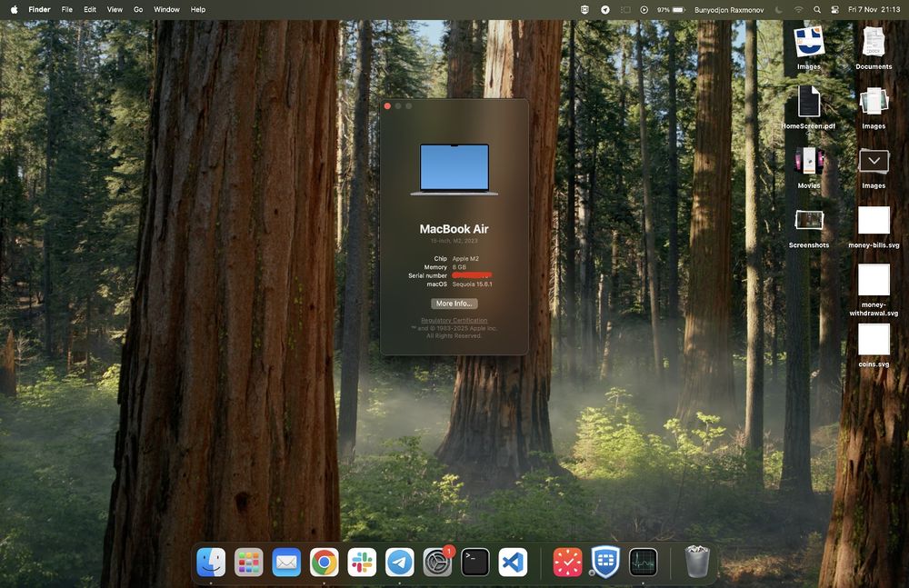
Task: Open the Regulatory Certification link
Action: (454, 320)
